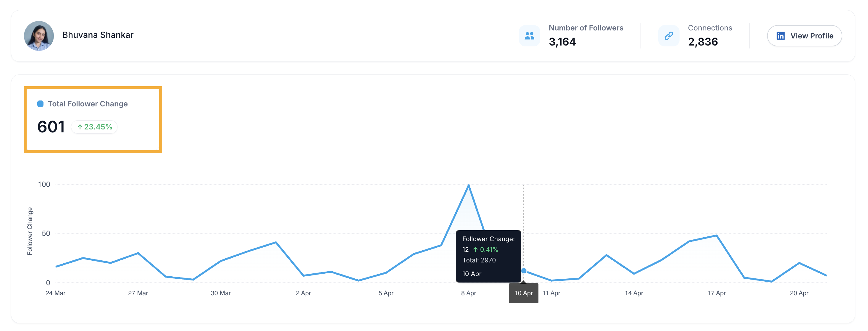Click the 2,836 connections count
This screenshot has height=331, width=868.
(703, 42)
